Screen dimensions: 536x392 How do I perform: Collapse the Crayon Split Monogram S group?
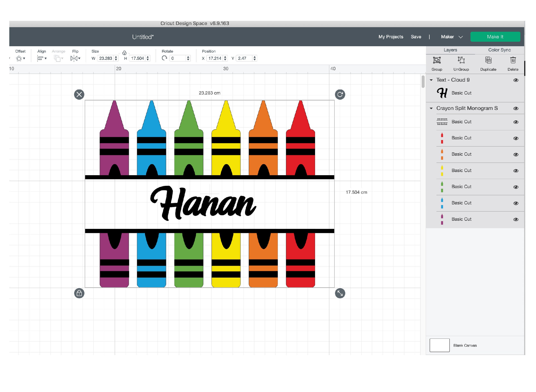431,108
